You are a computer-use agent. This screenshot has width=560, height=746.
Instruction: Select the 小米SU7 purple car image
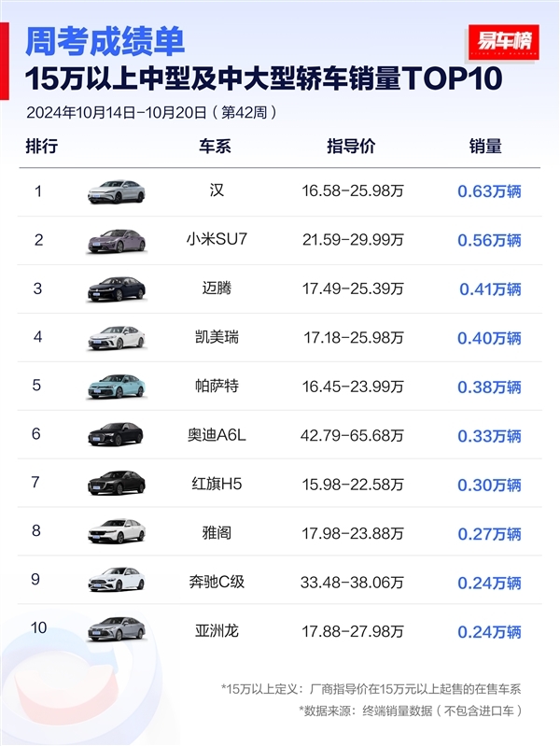click(x=117, y=241)
